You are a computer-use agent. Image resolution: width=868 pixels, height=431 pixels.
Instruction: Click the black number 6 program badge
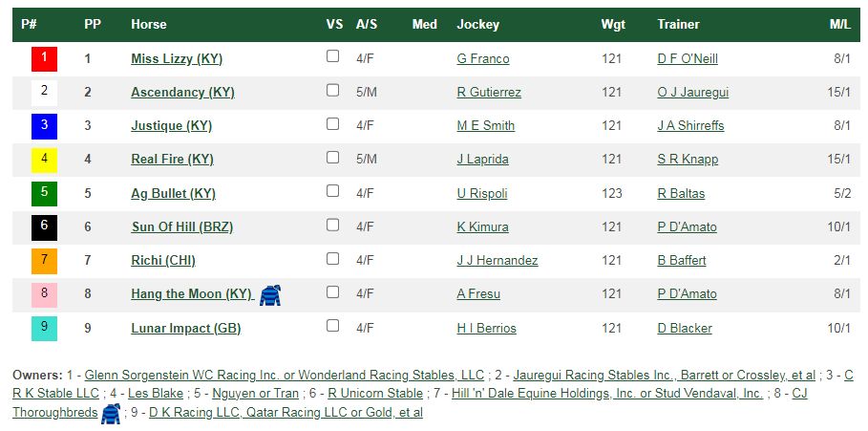[44, 227]
